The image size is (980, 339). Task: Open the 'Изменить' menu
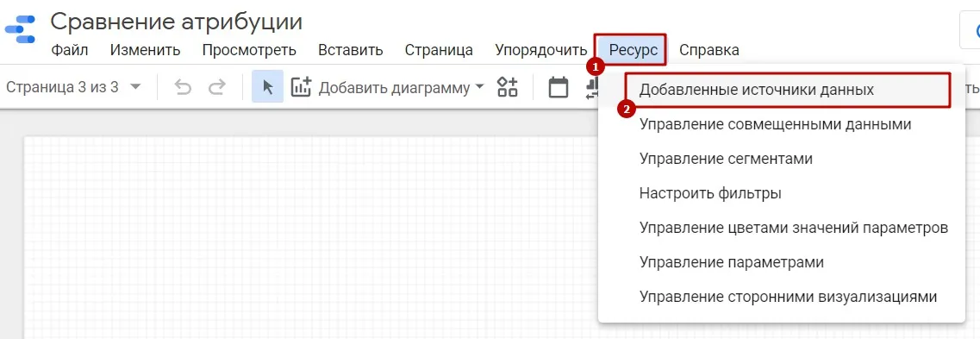145,50
